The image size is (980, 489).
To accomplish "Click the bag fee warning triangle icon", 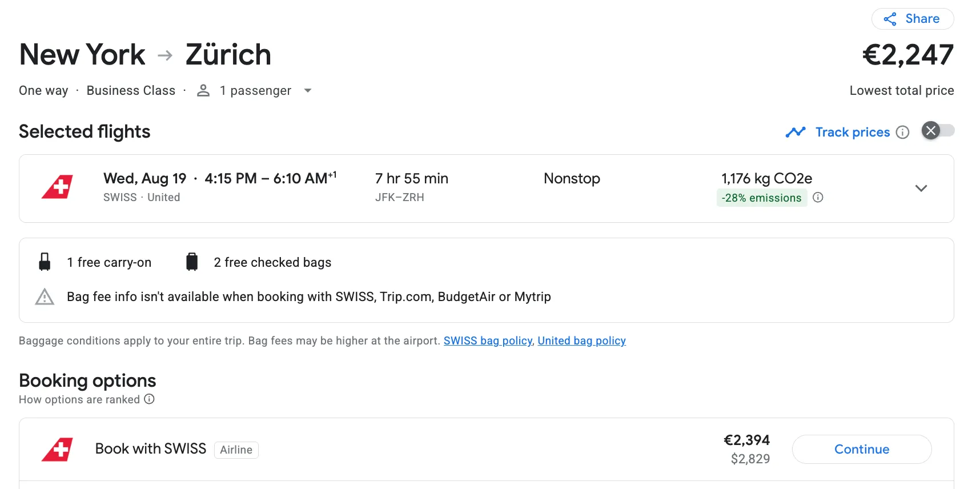I will point(45,297).
